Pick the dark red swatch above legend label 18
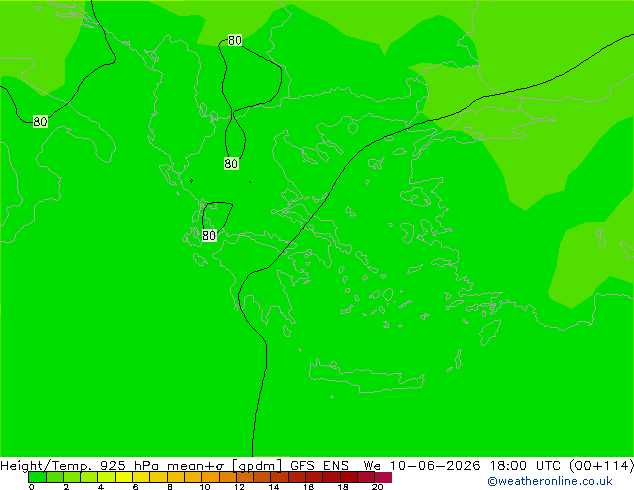This screenshot has width=634, height=490. 349,477
